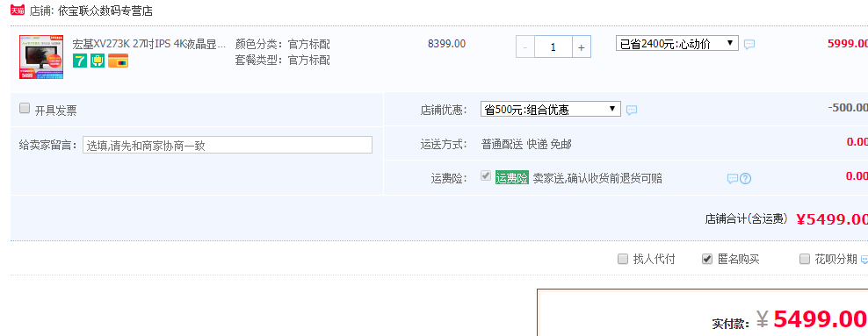Click the question mark help icon for 运费险
868x336 pixels.
[746, 178]
